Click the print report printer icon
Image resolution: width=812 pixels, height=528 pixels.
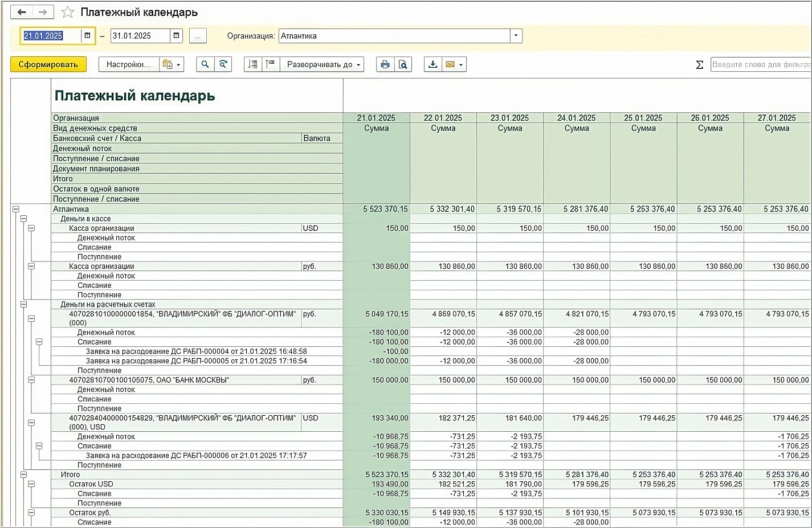pos(385,64)
